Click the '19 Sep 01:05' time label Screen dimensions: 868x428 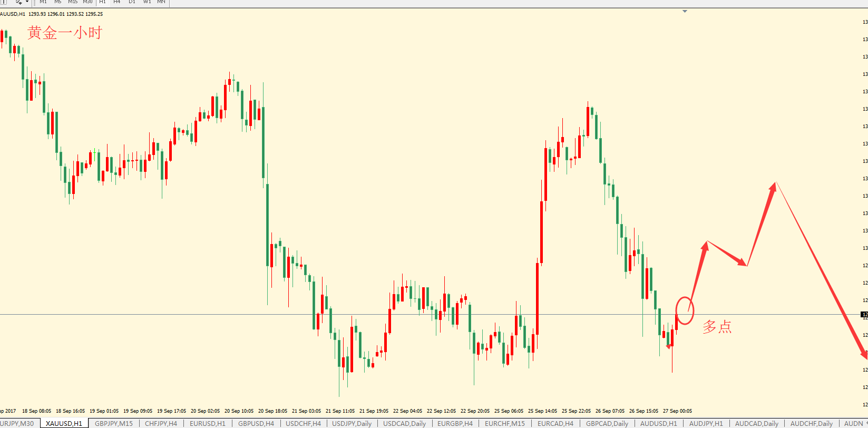click(x=104, y=411)
